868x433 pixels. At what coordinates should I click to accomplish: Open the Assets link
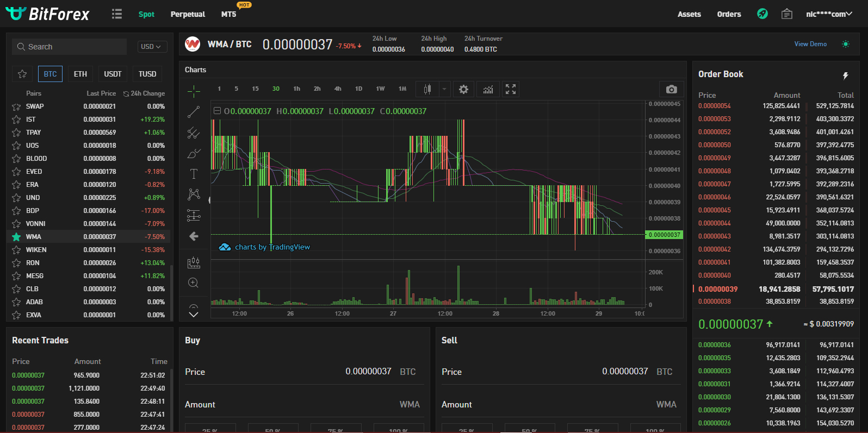coord(689,14)
